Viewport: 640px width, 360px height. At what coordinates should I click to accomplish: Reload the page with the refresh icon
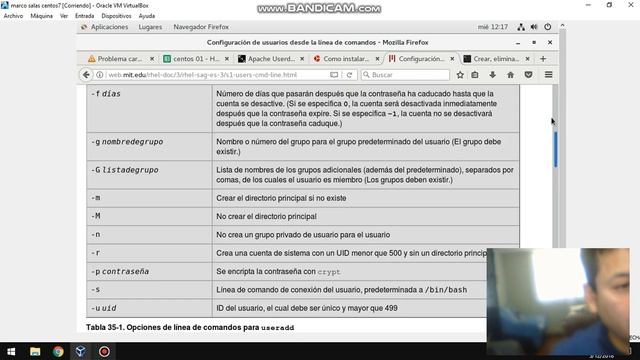point(349,75)
